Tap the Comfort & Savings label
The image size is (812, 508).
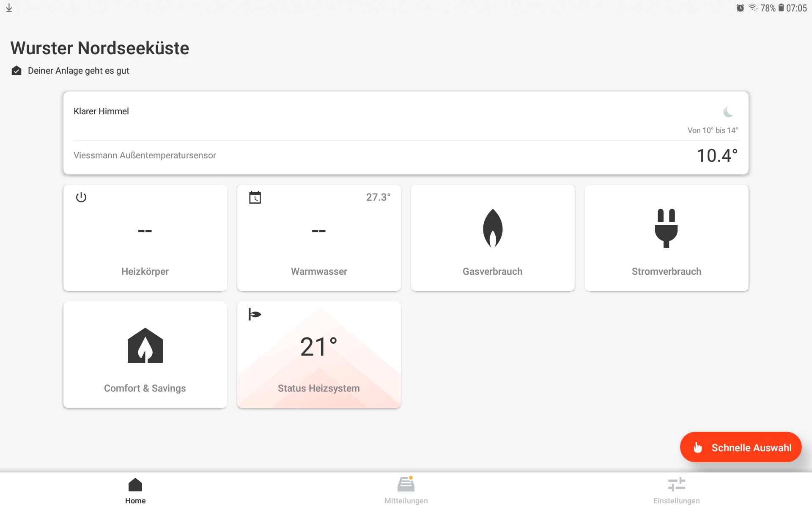145,388
